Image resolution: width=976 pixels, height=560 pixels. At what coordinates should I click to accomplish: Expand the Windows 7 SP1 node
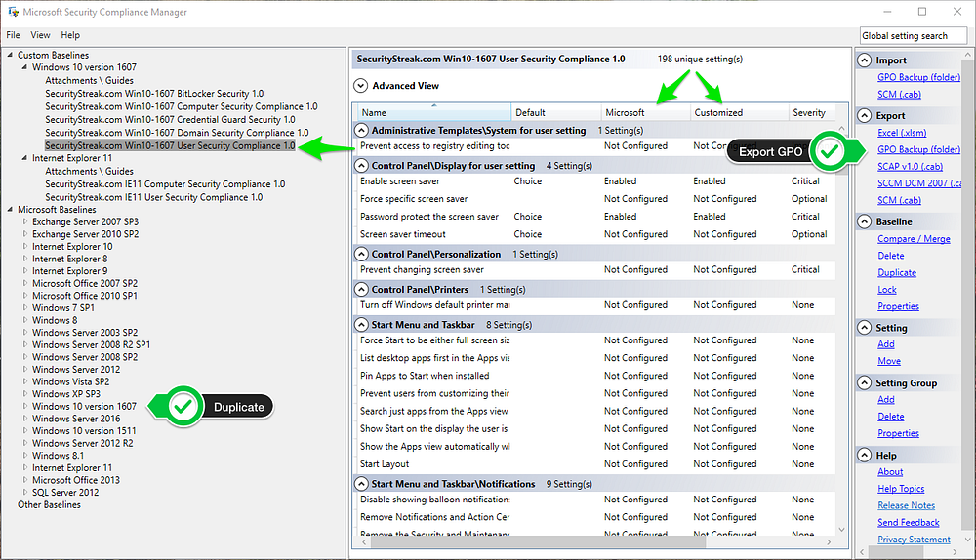click(25, 307)
